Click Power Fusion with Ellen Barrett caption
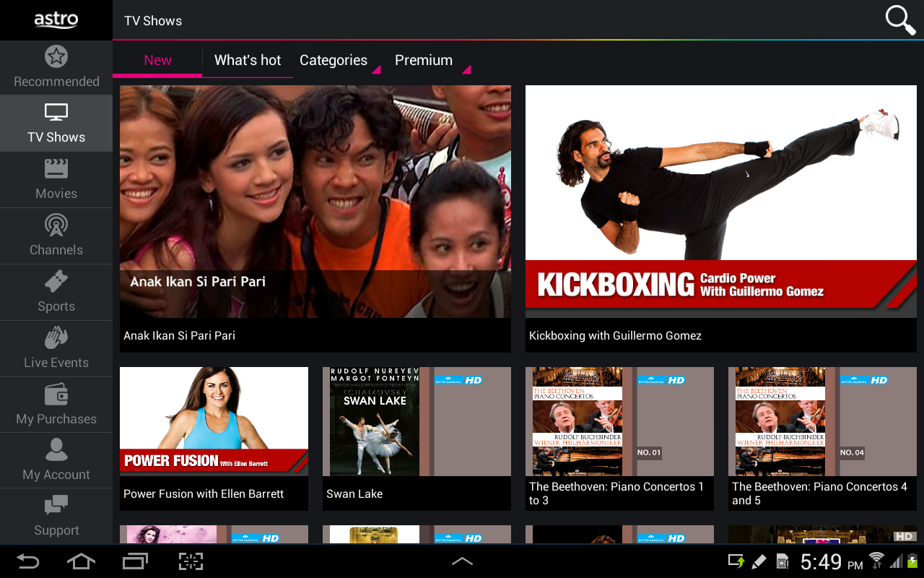 click(x=204, y=493)
